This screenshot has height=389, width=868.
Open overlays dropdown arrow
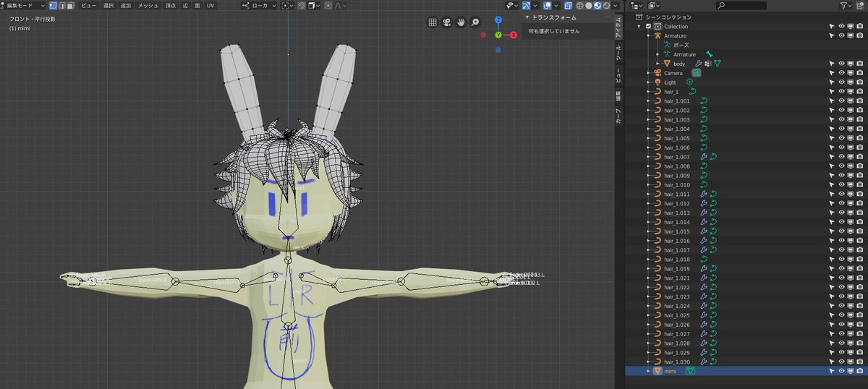coord(556,5)
